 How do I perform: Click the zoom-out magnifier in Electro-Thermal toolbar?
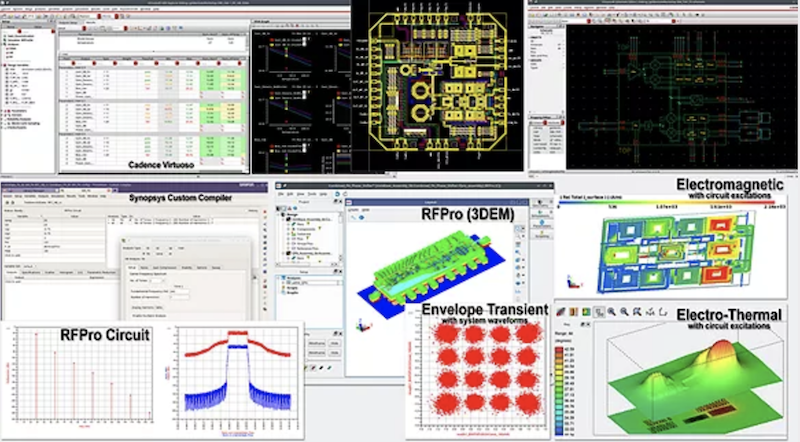pyautogui.click(x=626, y=313)
